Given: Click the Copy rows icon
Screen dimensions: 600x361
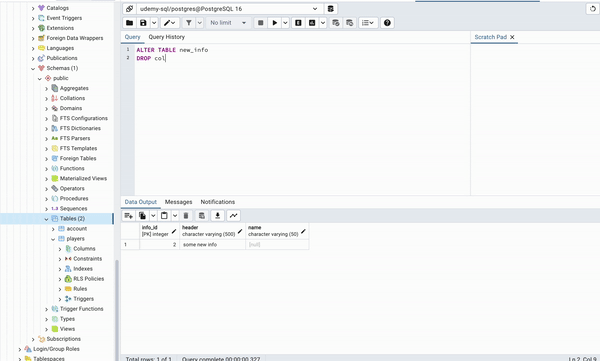Looking at the screenshot, I should (x=143, y=216).
